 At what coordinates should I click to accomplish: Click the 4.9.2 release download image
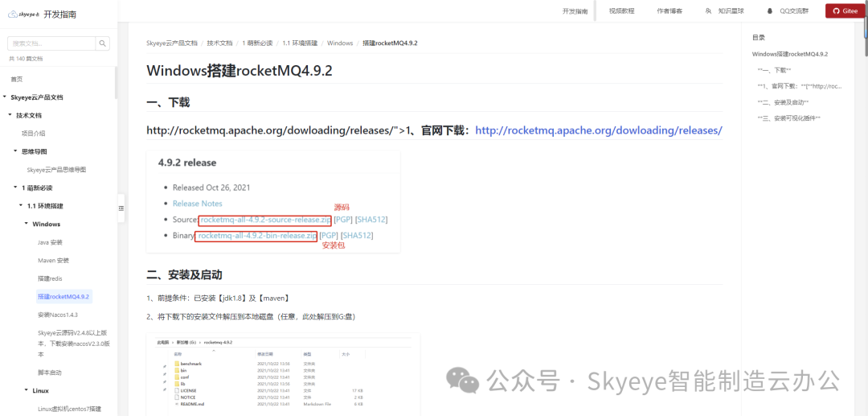273,202
